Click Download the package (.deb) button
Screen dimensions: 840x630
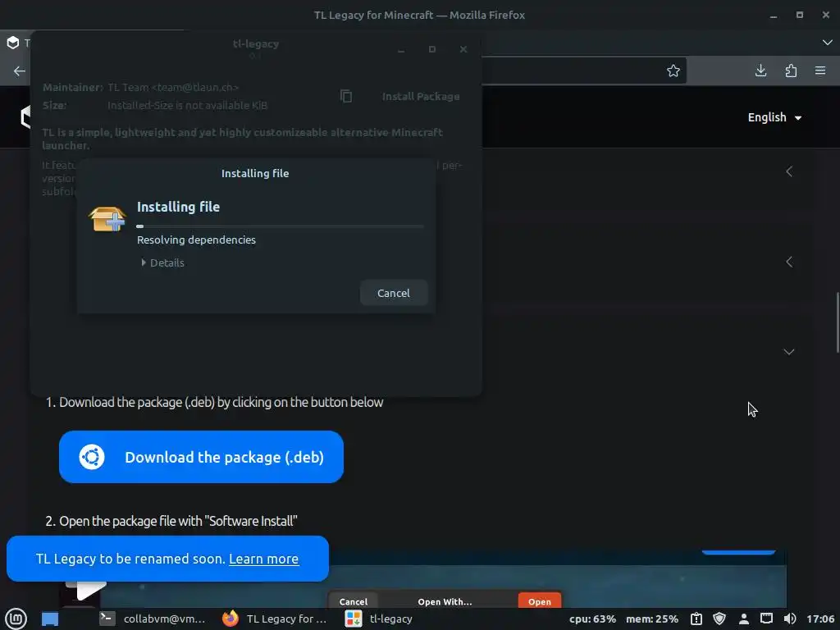pyautogui.click(x=201, y=457)
